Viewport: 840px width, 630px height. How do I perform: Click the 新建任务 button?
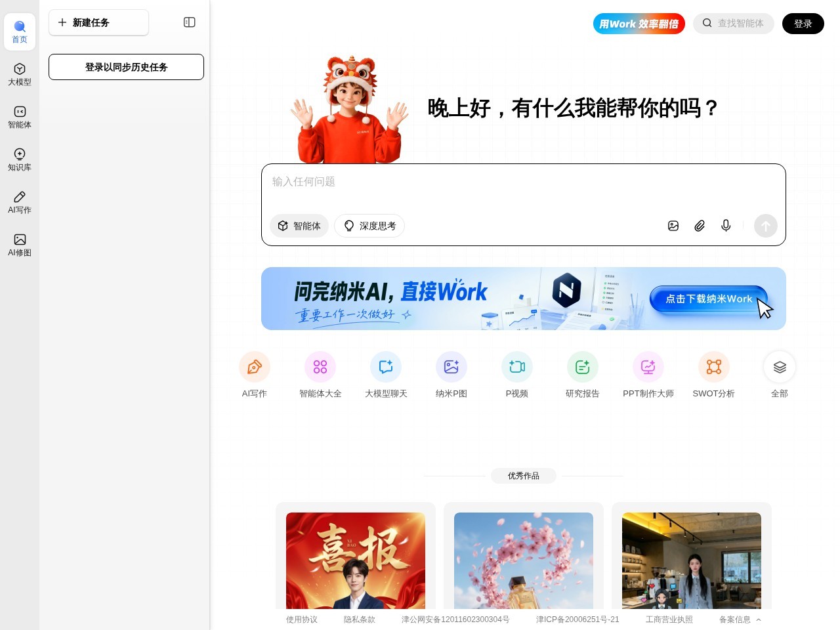pos(98,22)
